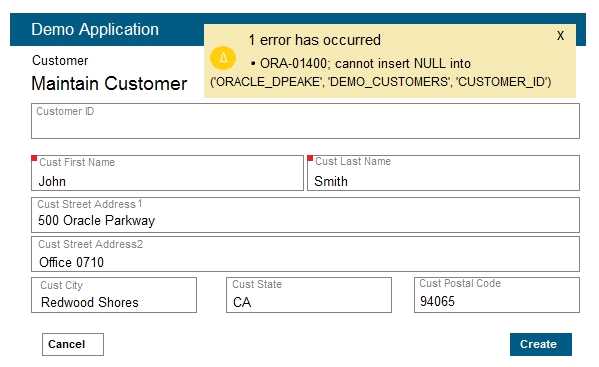Image resolution: width=599 pixels, height=367 pixels.
Task: Click the Cust State field containing CA
Action: tap(309, 295)
